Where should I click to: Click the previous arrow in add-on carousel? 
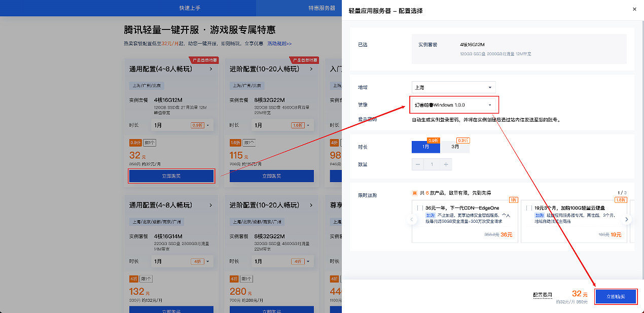pos(410,219)
